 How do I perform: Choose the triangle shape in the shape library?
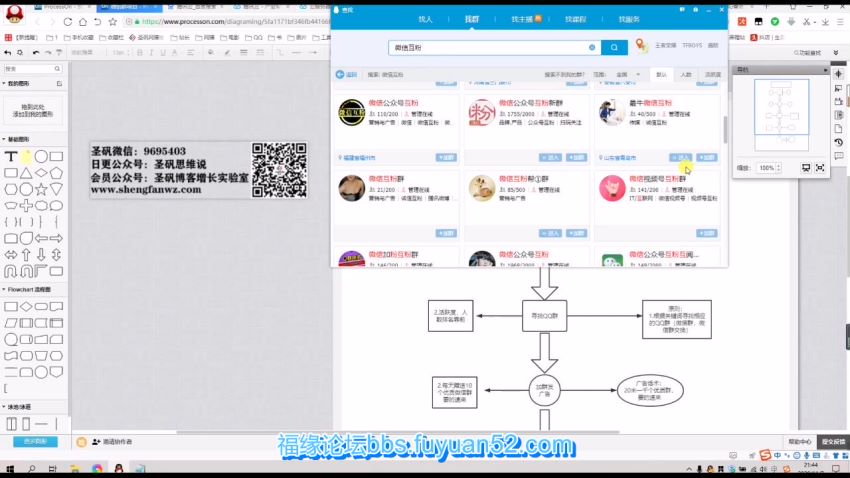tap(26, 173)
